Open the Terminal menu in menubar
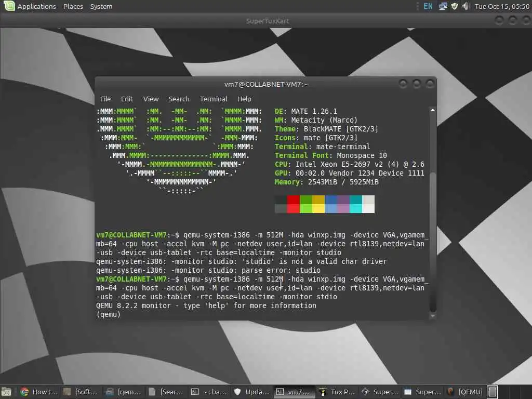 [213, 99]
